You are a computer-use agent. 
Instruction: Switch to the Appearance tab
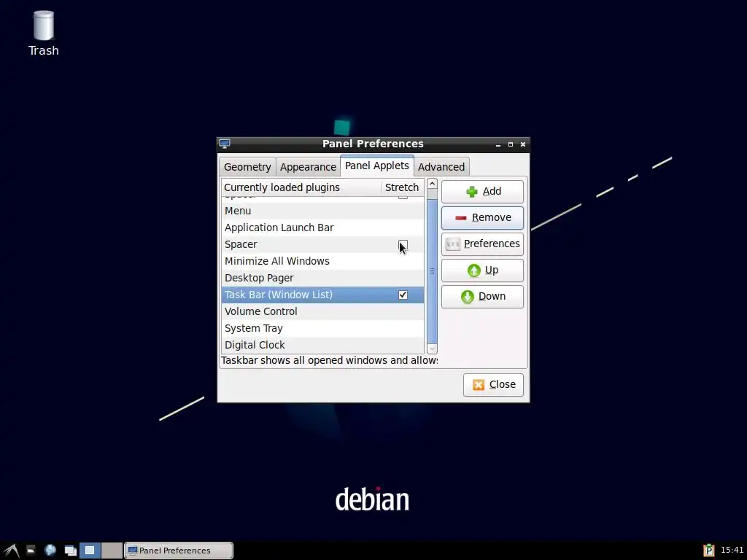click(x=308, y=167)
